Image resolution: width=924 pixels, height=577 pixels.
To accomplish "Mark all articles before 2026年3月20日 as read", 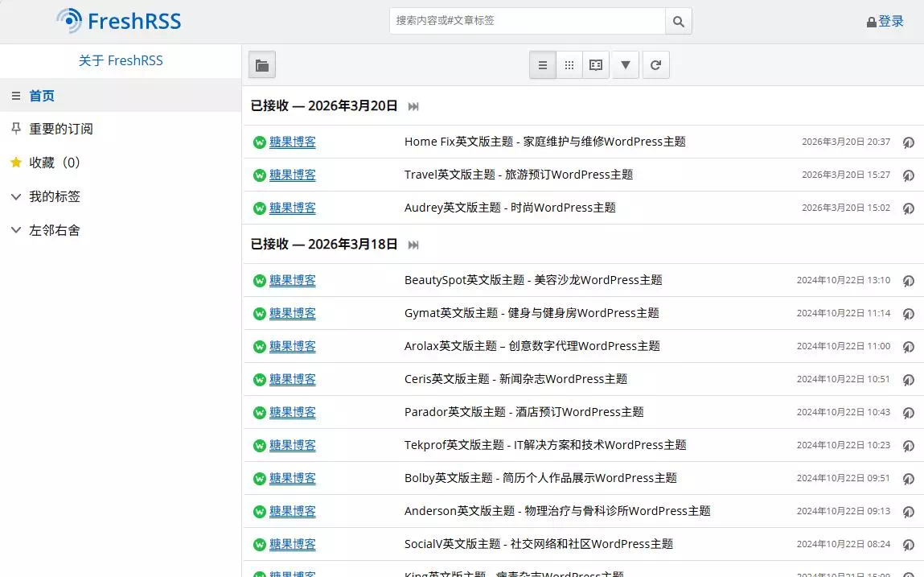I will pos(413,105).
